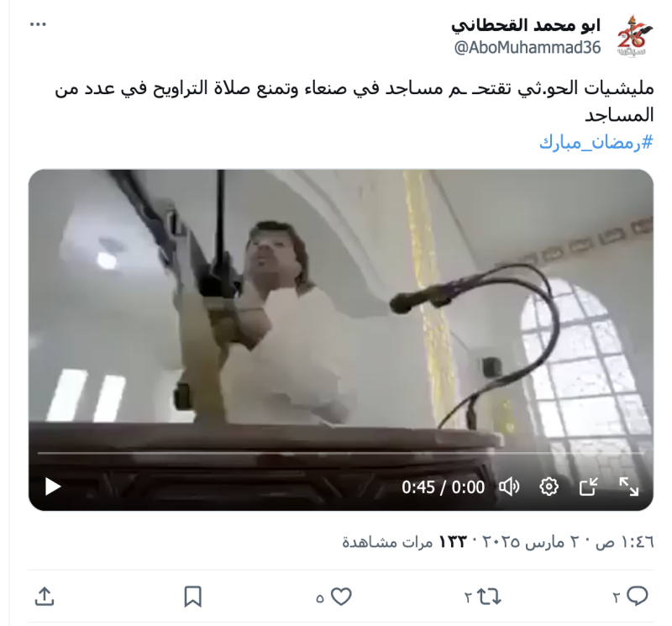
Task: Open the profile avatar picture
Action: click(634, 36)
